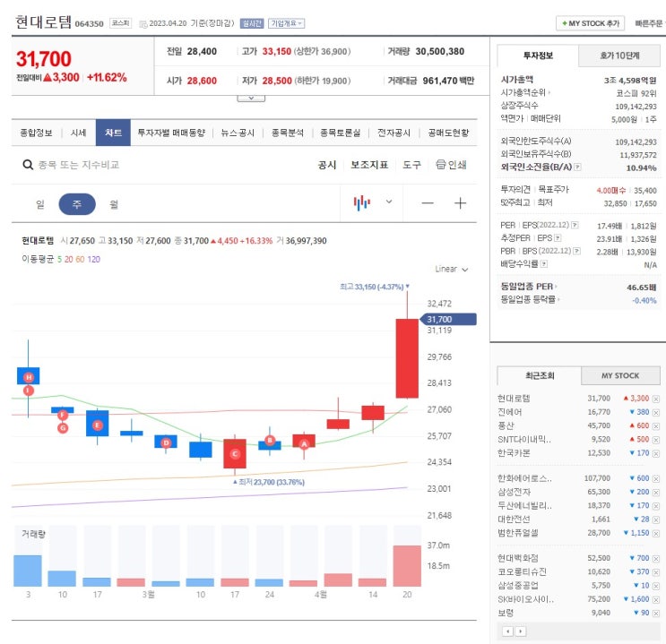Image resolution: width=666 pixels, height=644 pixels.
Task: Toggle 실시간 real-time badge
Action: [252, 24]
